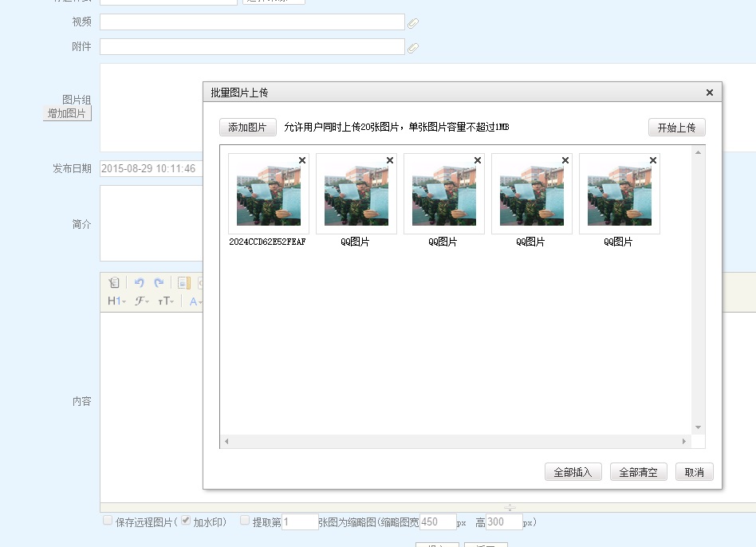Click the thumbnail width field showing 450
Screen dimensions: 756x547
(x=438, y=522)
